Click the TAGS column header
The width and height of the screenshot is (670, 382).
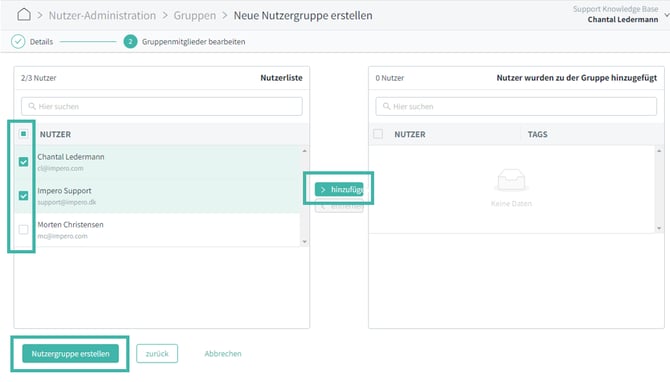[x=538, y=134]
